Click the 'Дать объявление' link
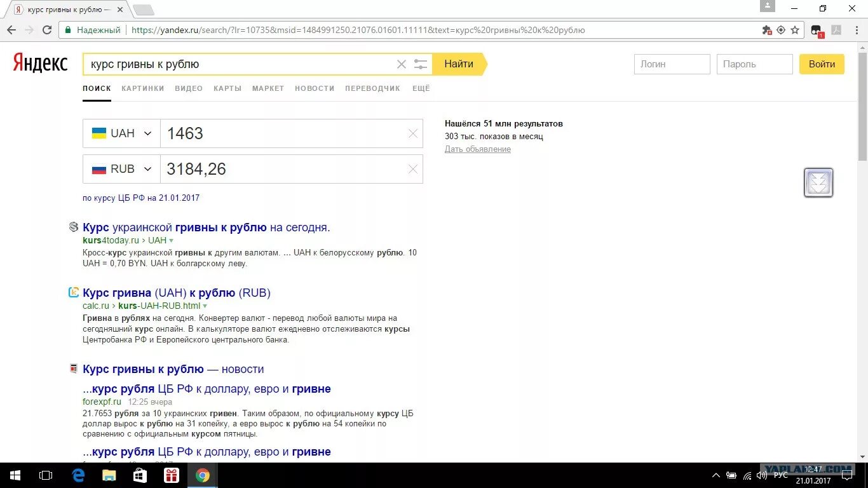The image size is (868, 488). [478, 149]
